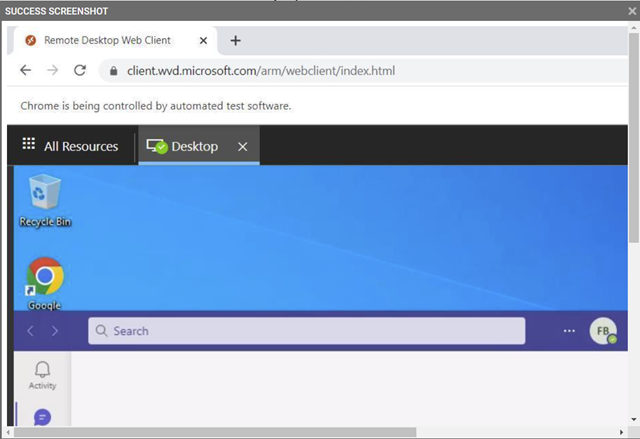640x439 pixels.
Task: Go forward with Teams forward chevron
Action: (55, 331)
